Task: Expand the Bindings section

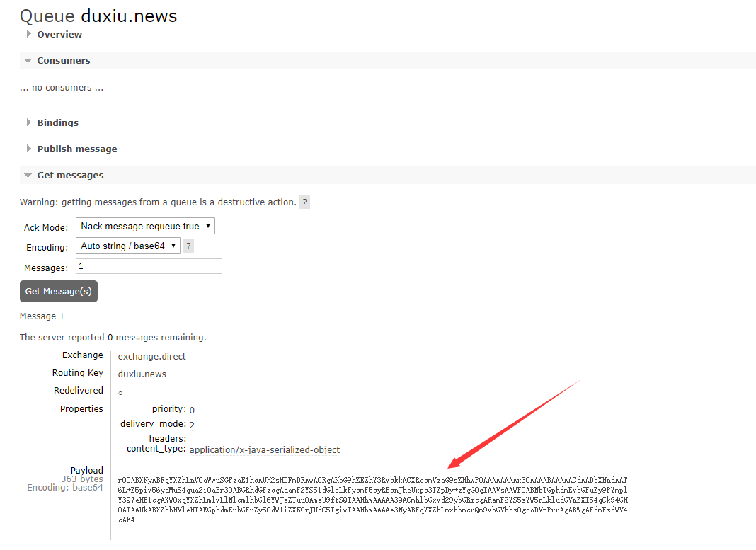Action: (57, 123)
